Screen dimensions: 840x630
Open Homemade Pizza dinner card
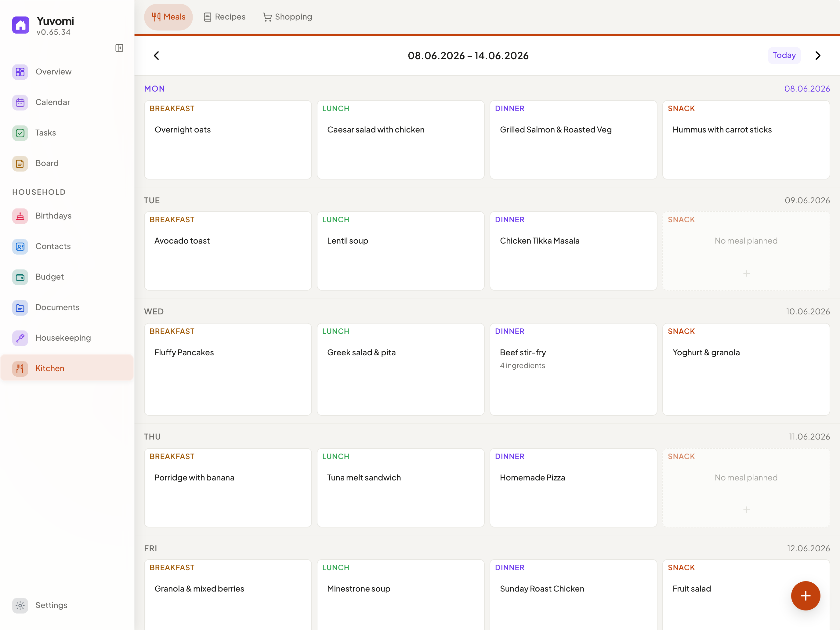574,487
